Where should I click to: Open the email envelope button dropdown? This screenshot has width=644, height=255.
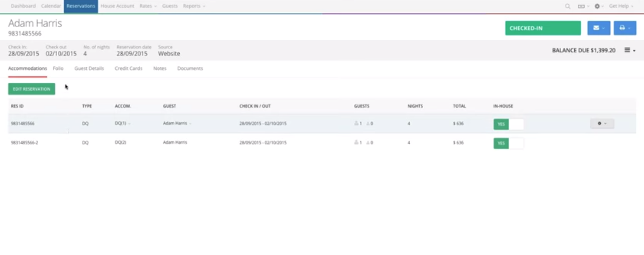[x=599, y=28]
